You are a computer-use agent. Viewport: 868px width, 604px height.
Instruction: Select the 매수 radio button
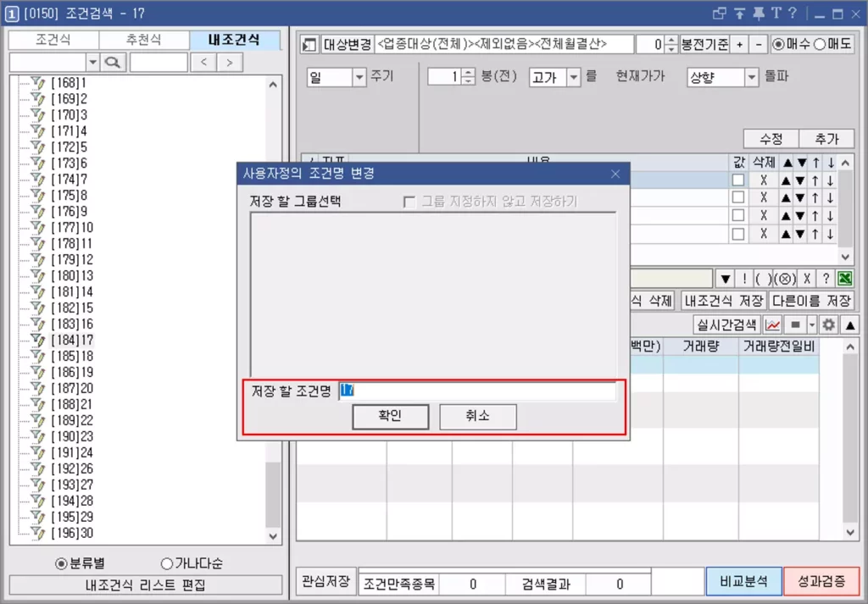tap(778, 44)
